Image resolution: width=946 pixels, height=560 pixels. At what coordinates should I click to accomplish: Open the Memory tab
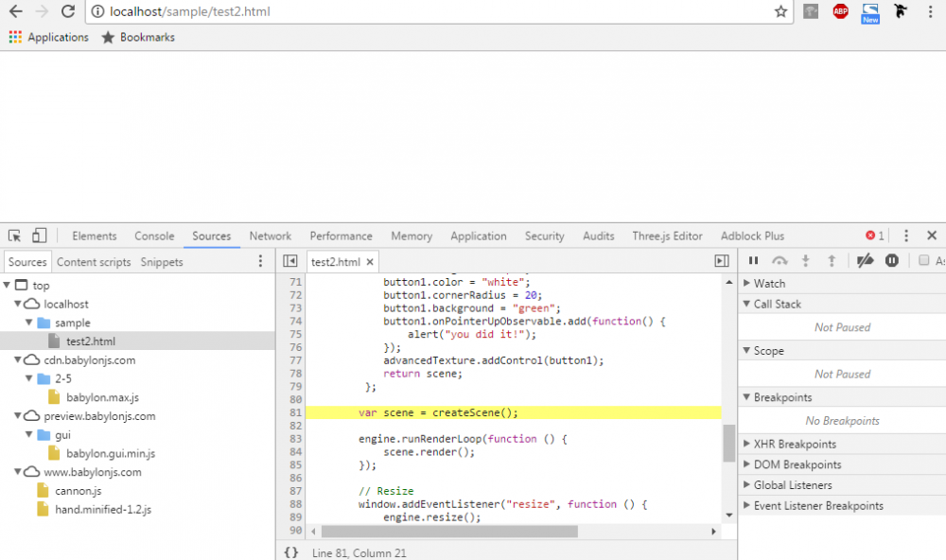412,236
